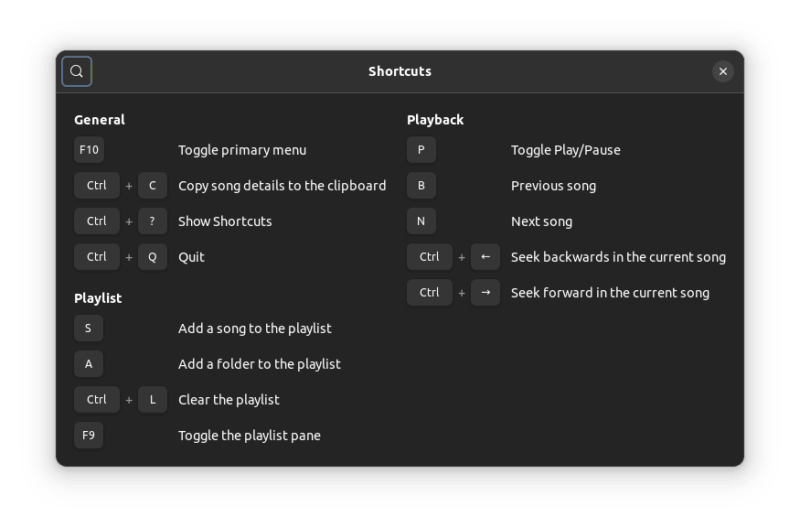Click the search icon in the header
This screenshot has height=528, width=800.
pyautogui.click(x=77, y=72)
